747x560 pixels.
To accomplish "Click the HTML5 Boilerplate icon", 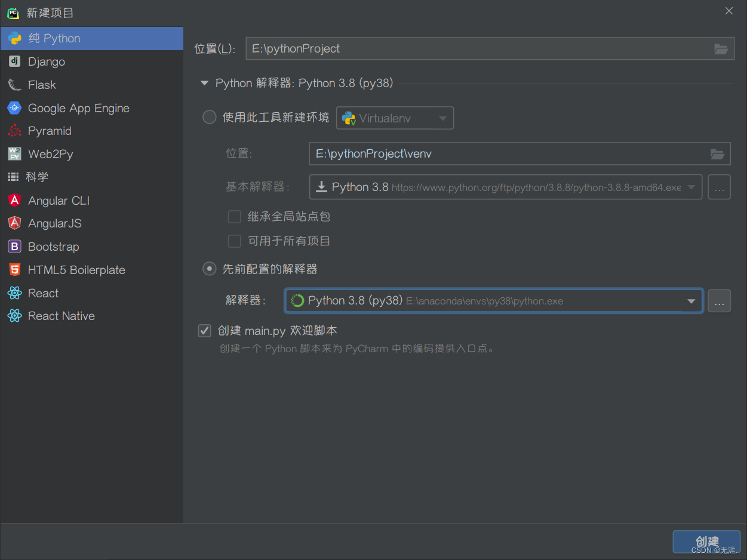I will 14,270.
